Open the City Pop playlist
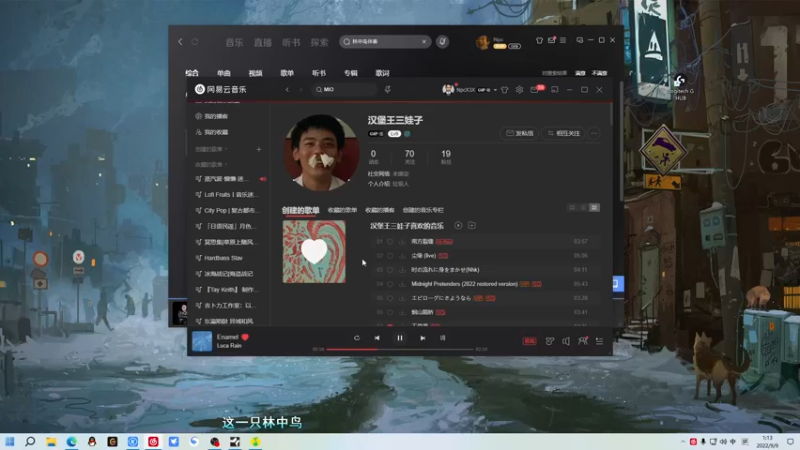Viewport: 800px width, 450px height. (227, 210)
